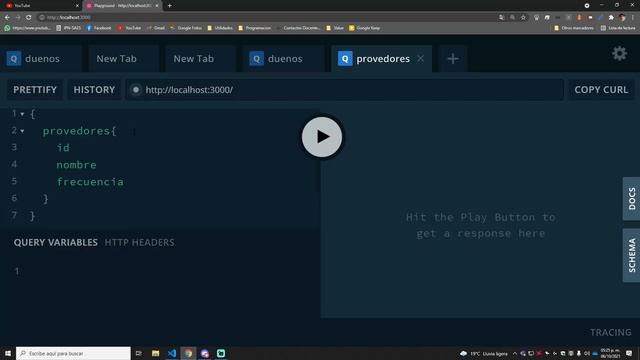Viewport: 640px width, 360px height.
Task: Click the translate page icon
Action: (x=501, y=18)
